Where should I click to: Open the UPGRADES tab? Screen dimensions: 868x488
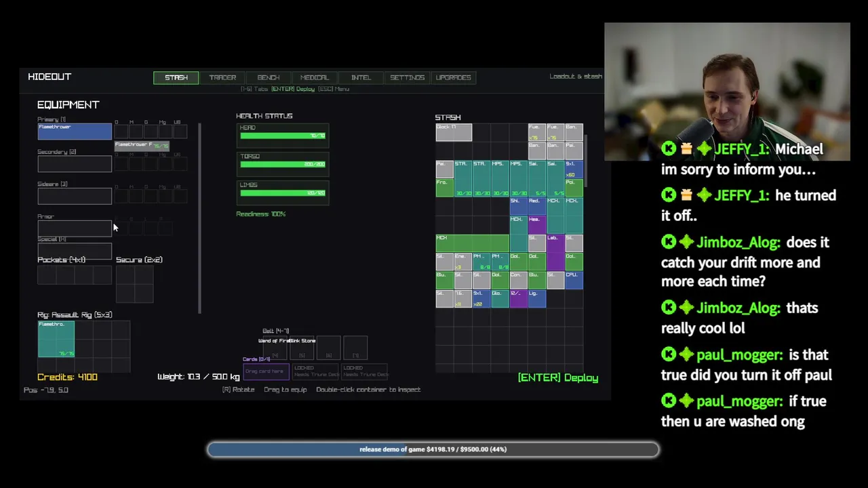pos(453,77)
